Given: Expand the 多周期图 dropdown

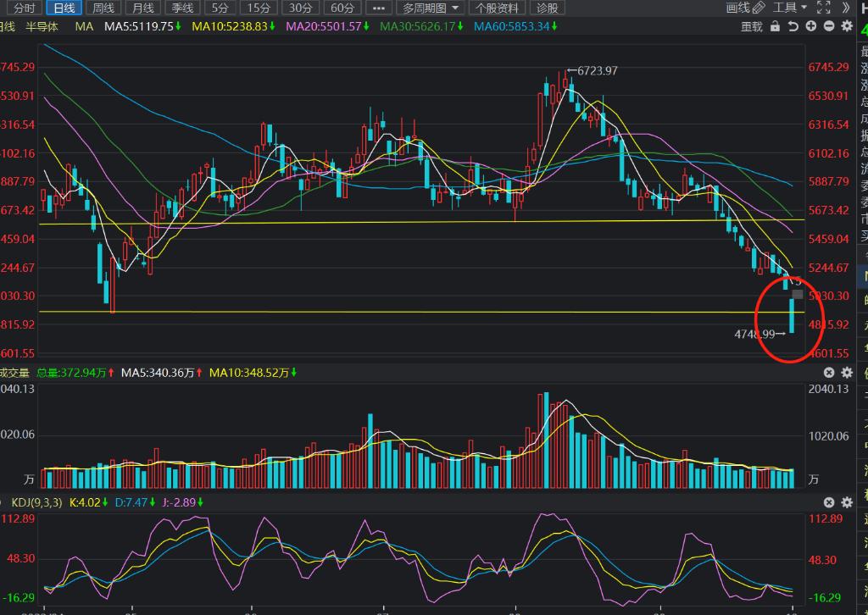Looking at the screenshot, I should 431,8.
